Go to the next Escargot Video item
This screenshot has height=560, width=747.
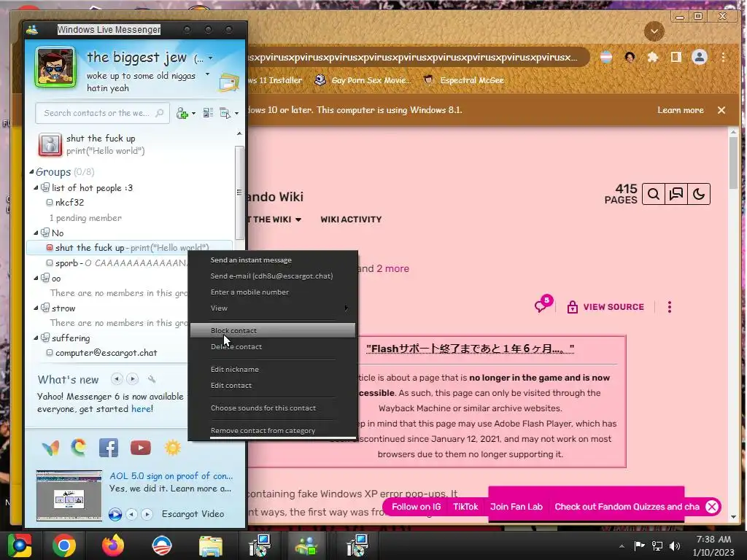tap(147, 514)
